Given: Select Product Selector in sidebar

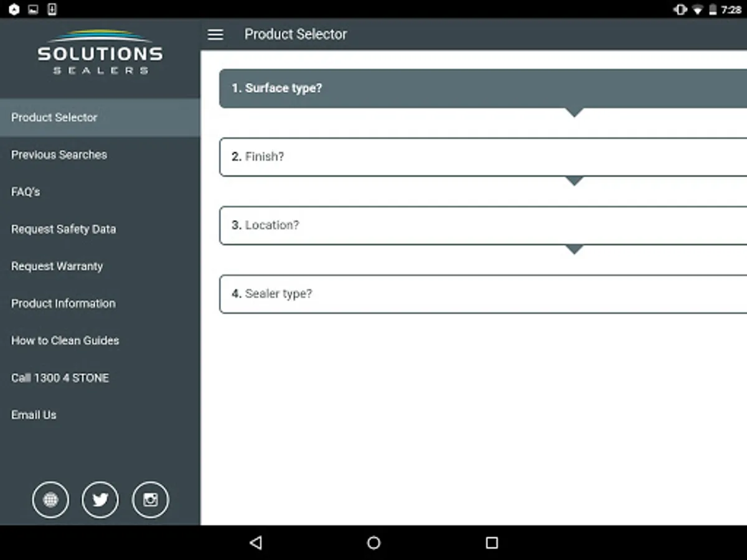Looking at the screenshot, I should click(x=100, y=118).
